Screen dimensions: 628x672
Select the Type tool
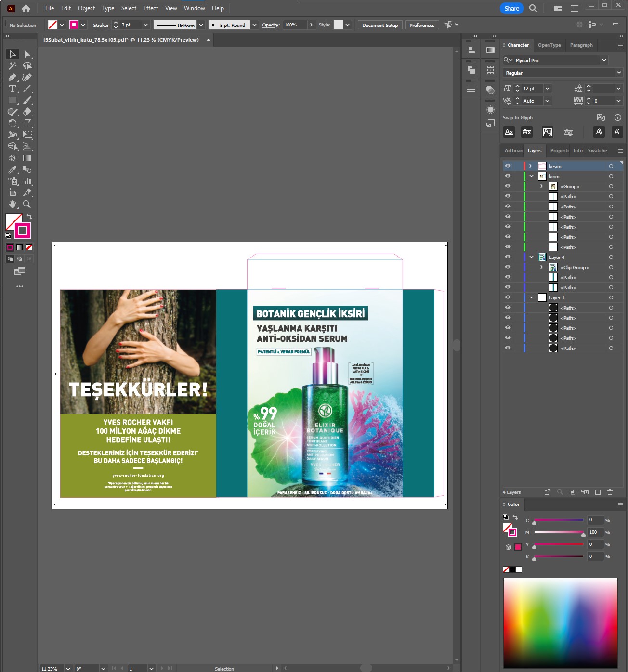13,89
